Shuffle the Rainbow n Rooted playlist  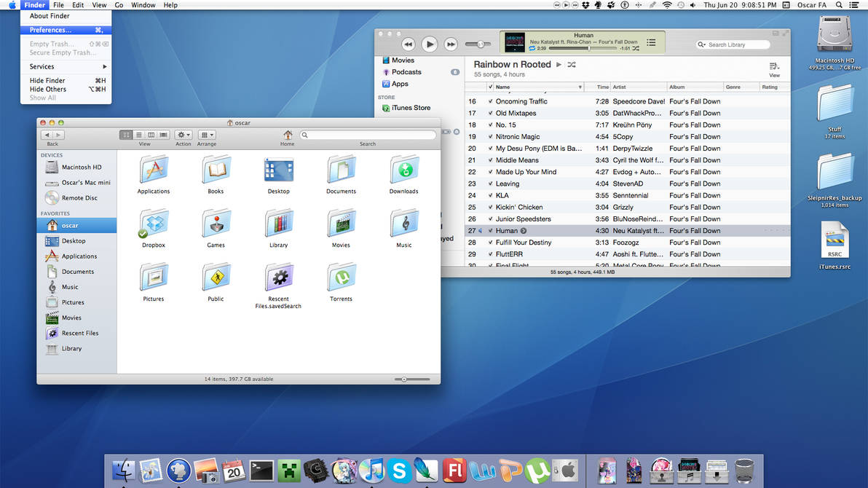pos(572,65)
